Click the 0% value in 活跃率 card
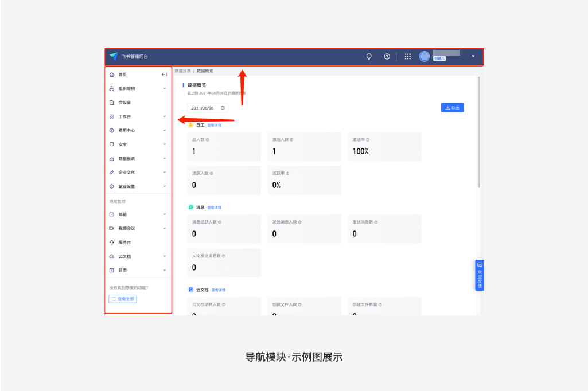Viewport: 588px width, 391px height. click(x=277, y=185)
